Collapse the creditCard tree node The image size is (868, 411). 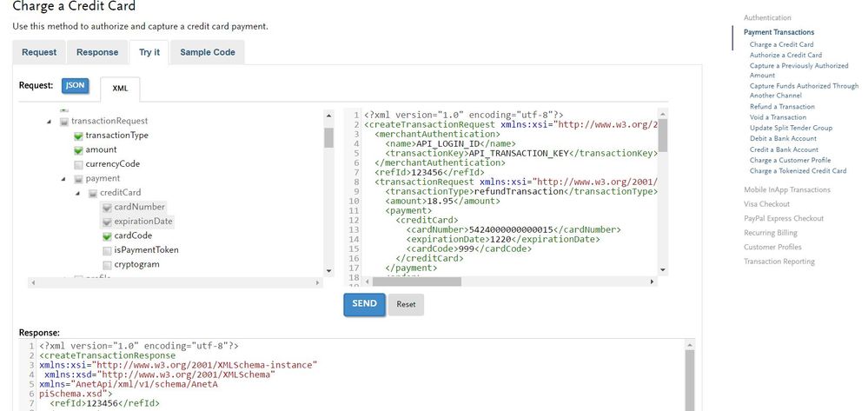[x=78, y=193]
